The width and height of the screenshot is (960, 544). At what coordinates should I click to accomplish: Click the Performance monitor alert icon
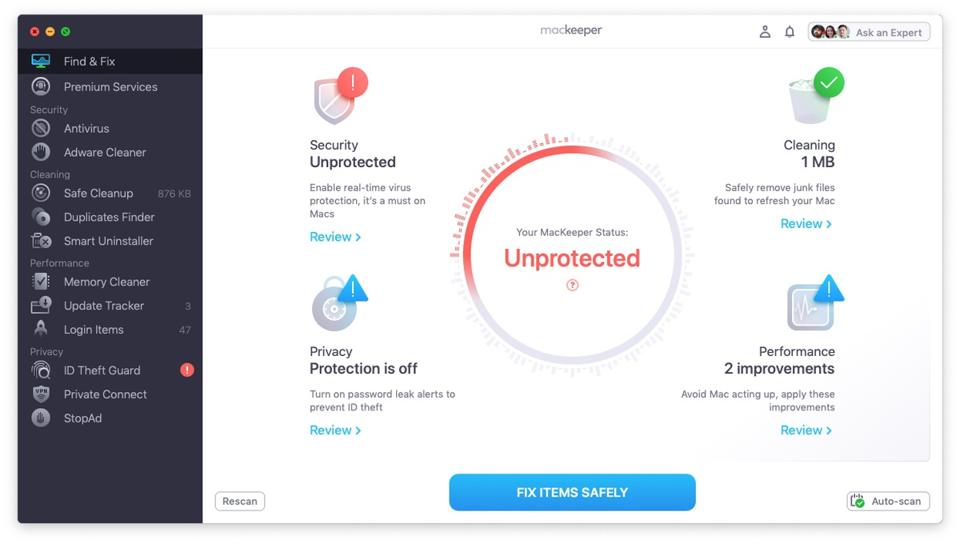tap(812, 305)
